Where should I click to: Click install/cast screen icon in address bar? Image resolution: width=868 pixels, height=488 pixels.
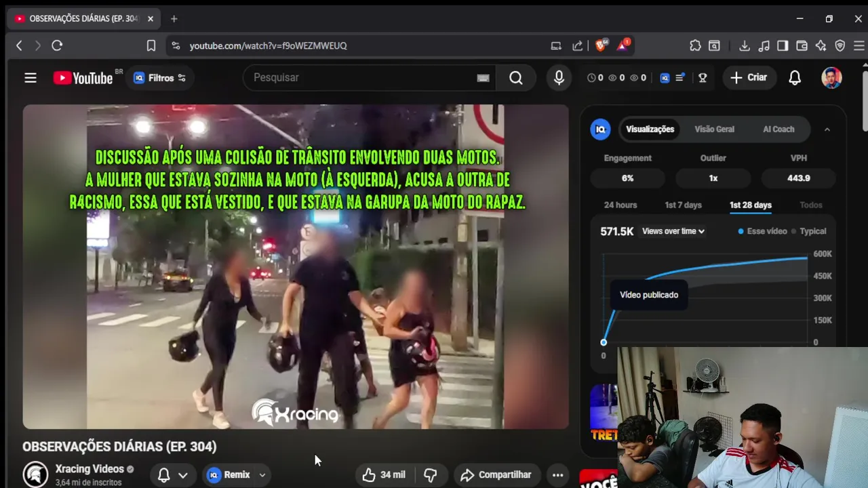click(x=556, y=45)
